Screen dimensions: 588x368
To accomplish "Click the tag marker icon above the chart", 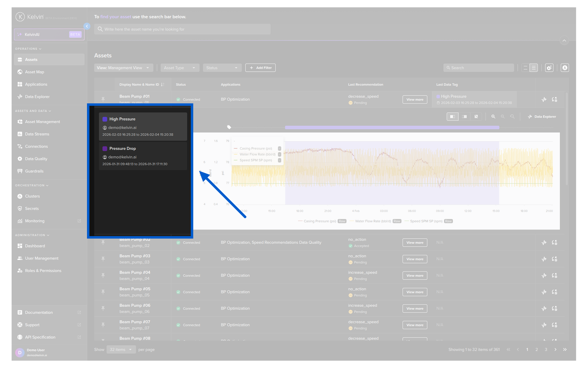I will (229, 127).
